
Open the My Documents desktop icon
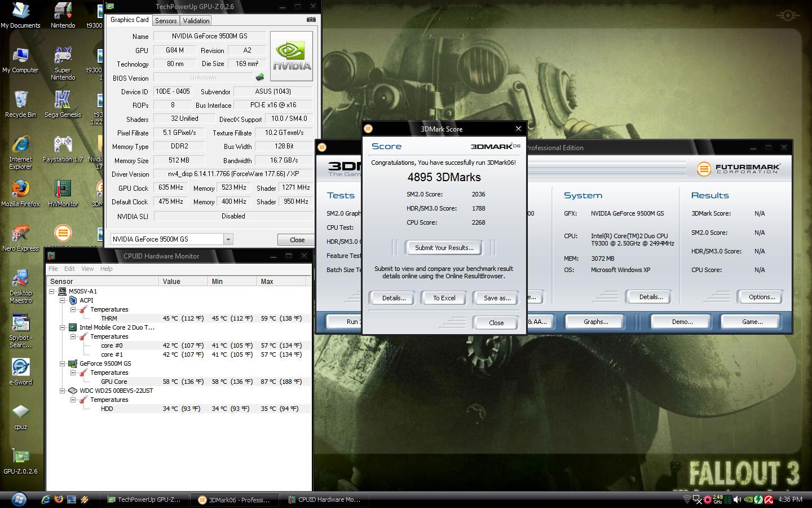coord(20,15)
